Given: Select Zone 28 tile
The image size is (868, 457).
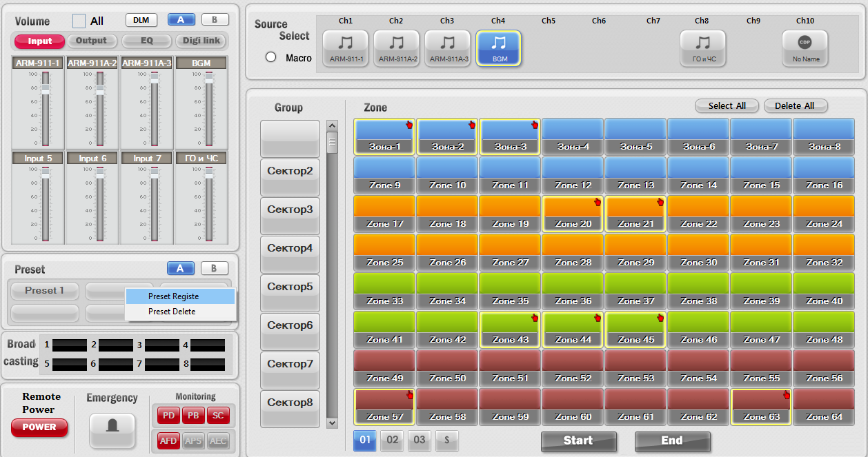Looking at the screenshot, I should pyautogui.click(x=573, y=252).
